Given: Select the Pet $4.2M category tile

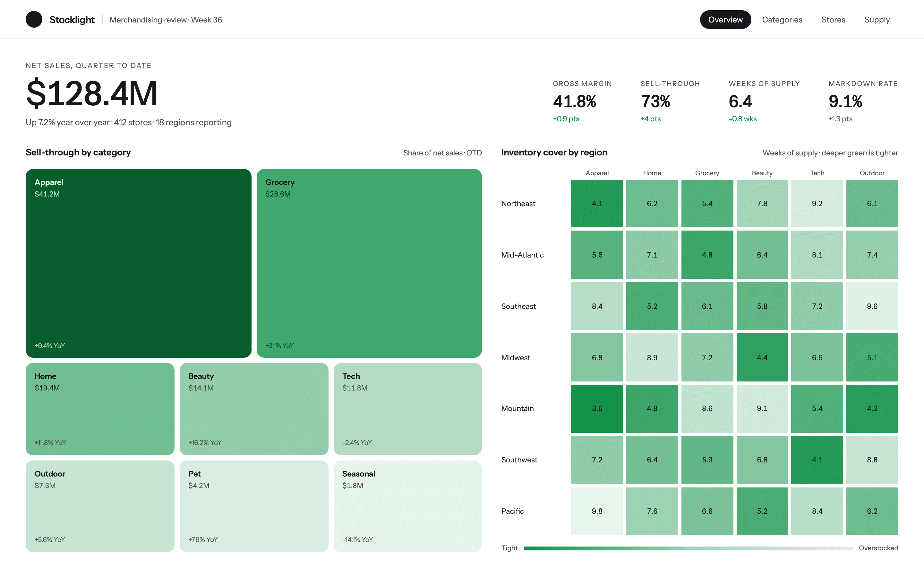Looking at the screenshot, I should point(254,506).
